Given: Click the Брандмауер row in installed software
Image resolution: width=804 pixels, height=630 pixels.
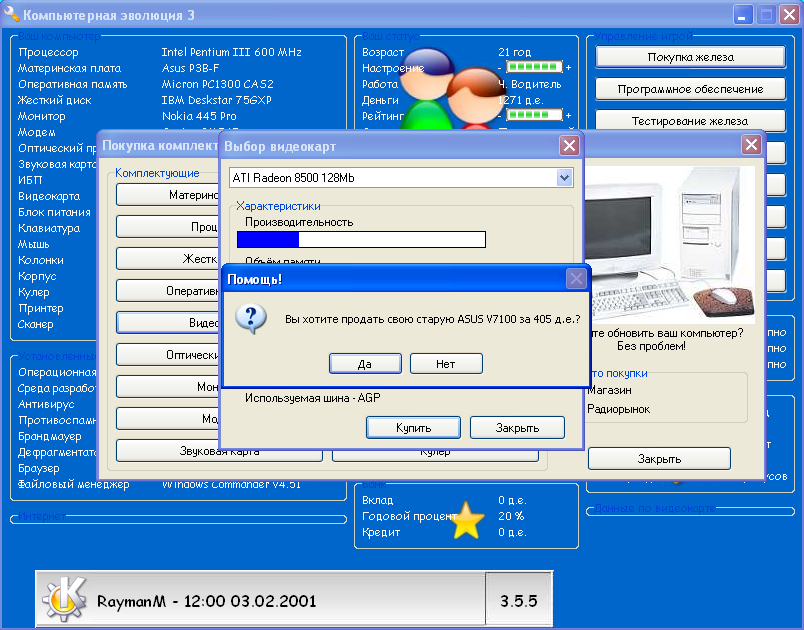Looking at the screenshot, I should [x=50, y=436].
